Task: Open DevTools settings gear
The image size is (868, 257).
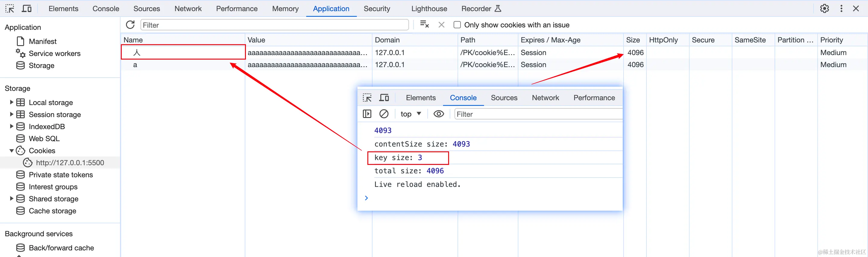Action: pos(824,8)
